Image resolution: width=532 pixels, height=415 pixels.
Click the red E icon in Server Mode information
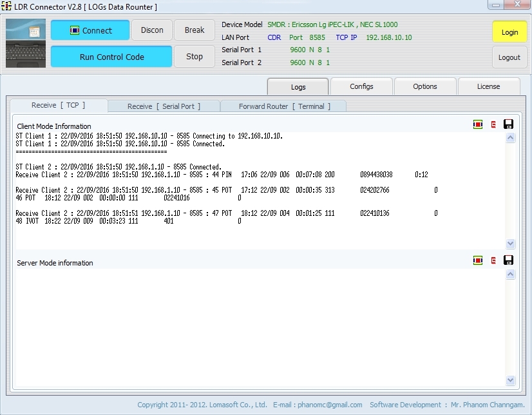pos(493,260)
